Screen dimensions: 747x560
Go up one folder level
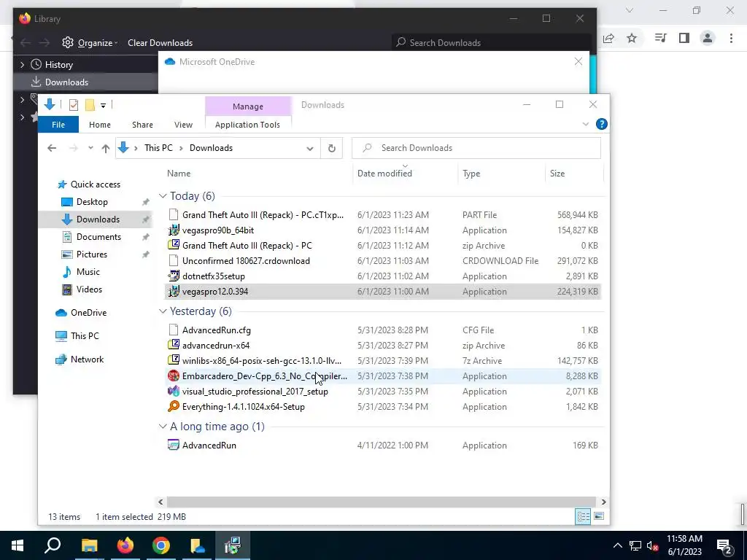(x=106, y=148)
